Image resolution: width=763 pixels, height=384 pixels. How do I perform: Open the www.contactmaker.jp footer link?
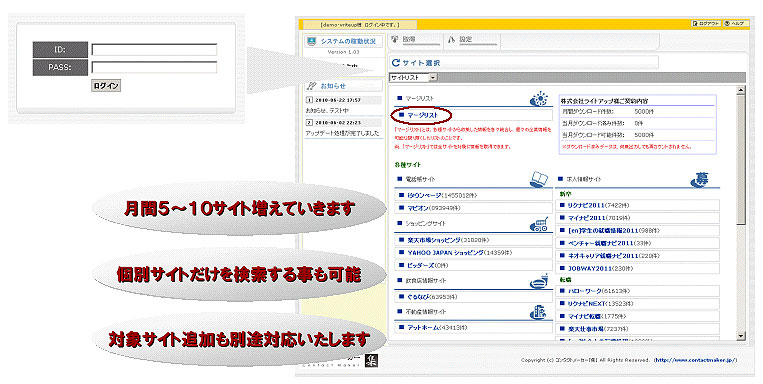click(695, 360)
